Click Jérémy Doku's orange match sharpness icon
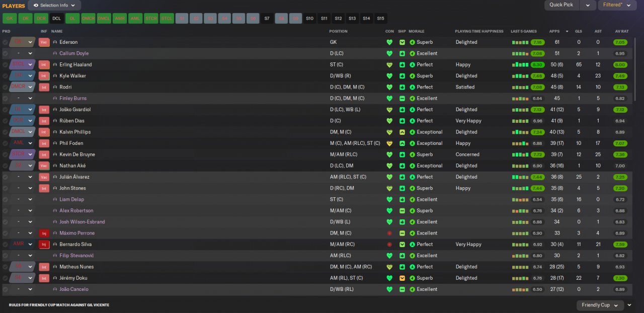The width and height of the screenshot is (644, 313). tap(402, 278)
